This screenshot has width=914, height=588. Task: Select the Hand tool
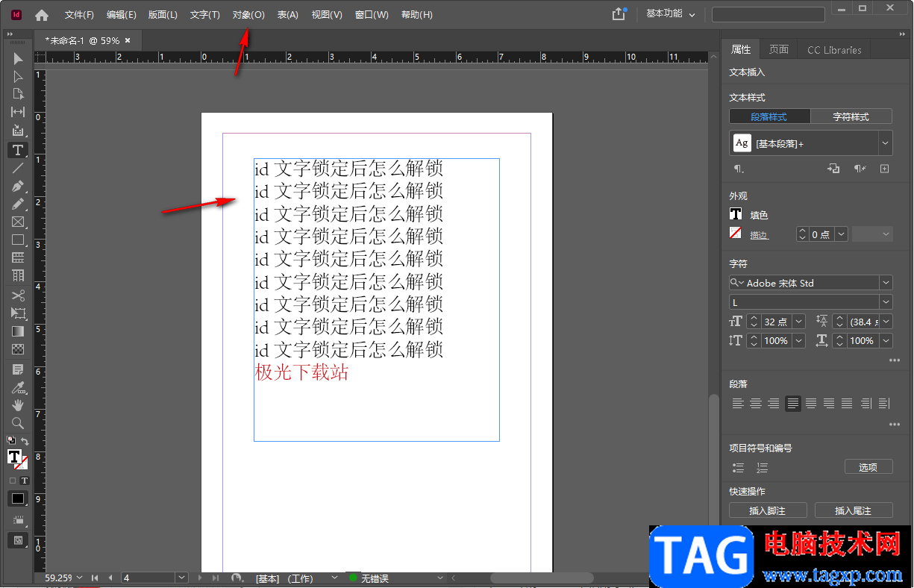(18, 405)
